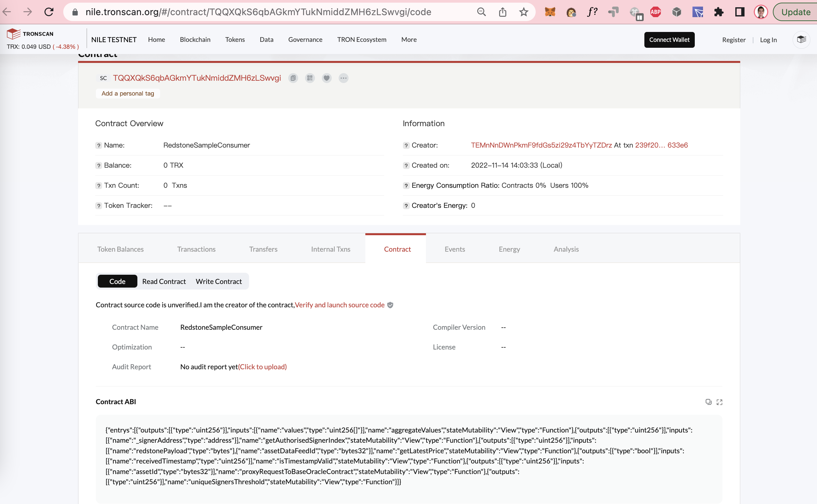Screen dimensions: 817x504
Task: Expand the More navigation menu
Action: pyautogui.click(x=409, y=40)
